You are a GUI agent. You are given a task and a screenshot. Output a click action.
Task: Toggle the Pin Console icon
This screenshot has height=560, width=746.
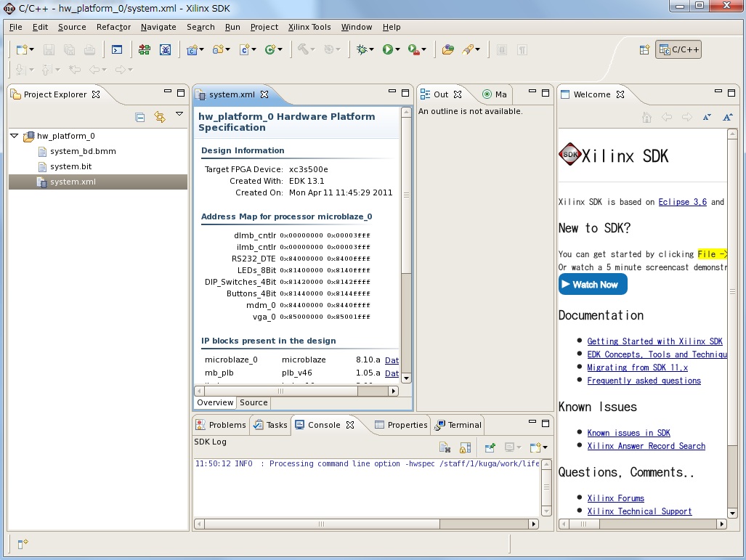point(490,447)
